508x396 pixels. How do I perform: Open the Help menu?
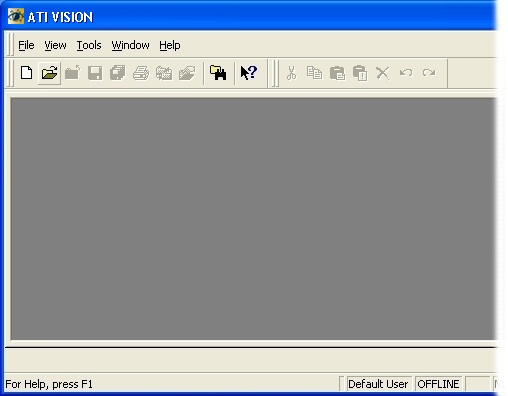[170, 45]
